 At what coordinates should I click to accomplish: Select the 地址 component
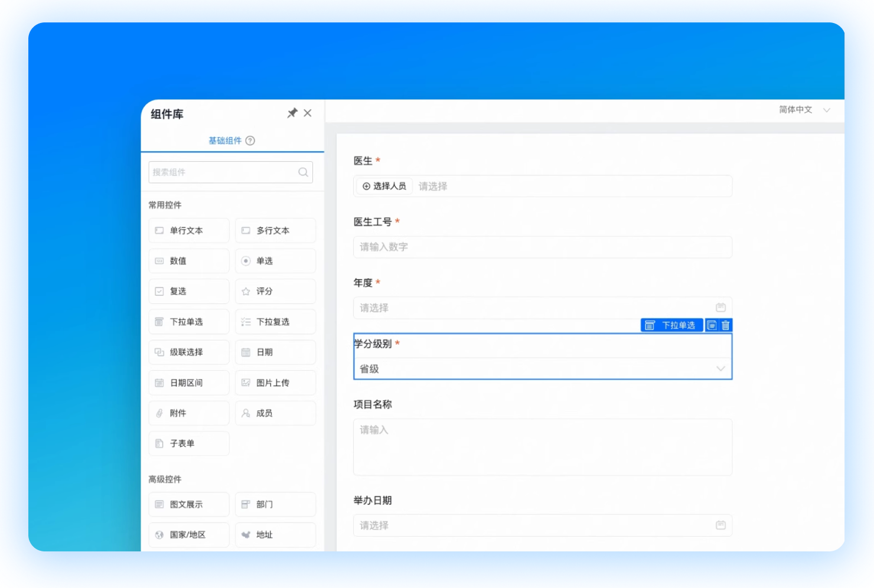coord(275,535)
